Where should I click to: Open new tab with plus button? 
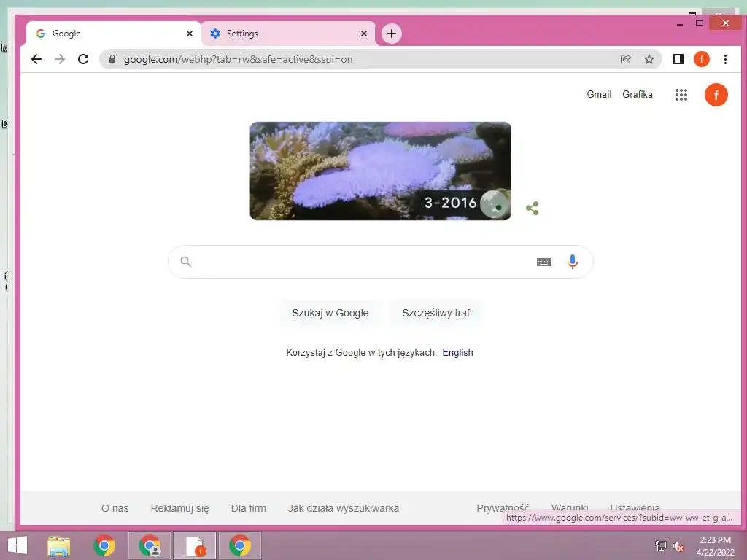click(392, 34)
